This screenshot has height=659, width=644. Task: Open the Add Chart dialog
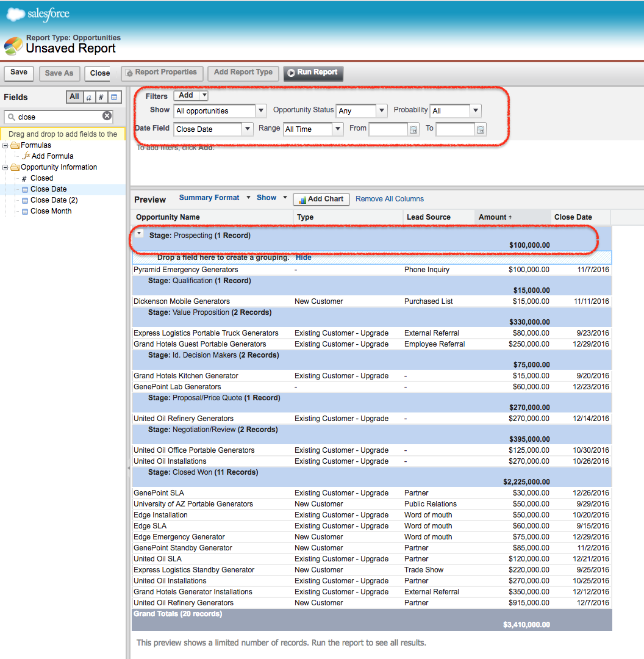pyautogui.click(x=321, y=199)
